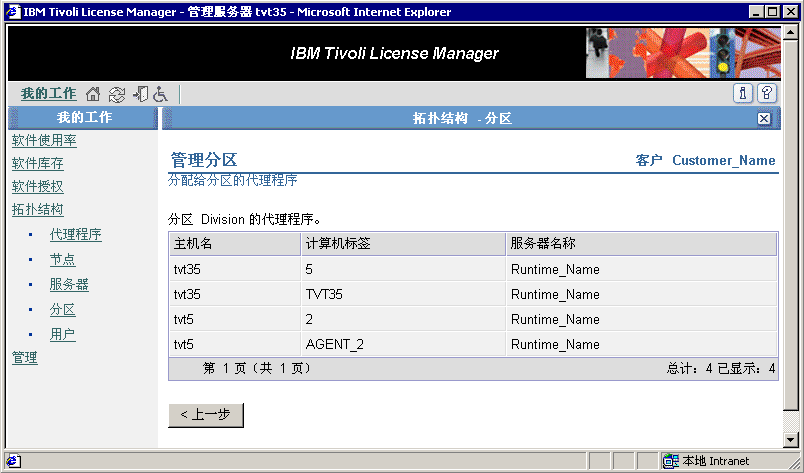This screenshot has height=473, width=804.
Task: Click the 我的工作 sidebar panel header
Action: 84,117
